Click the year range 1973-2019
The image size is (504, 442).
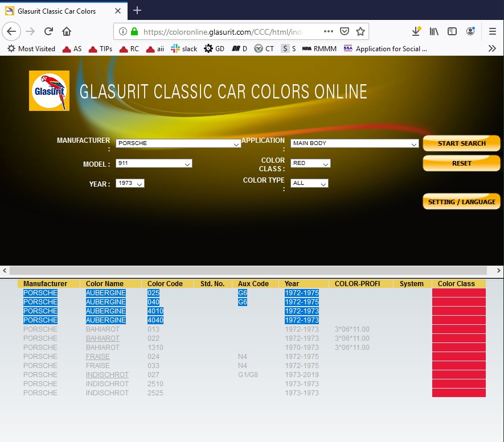pyautogui.click(x=302, y=375)
